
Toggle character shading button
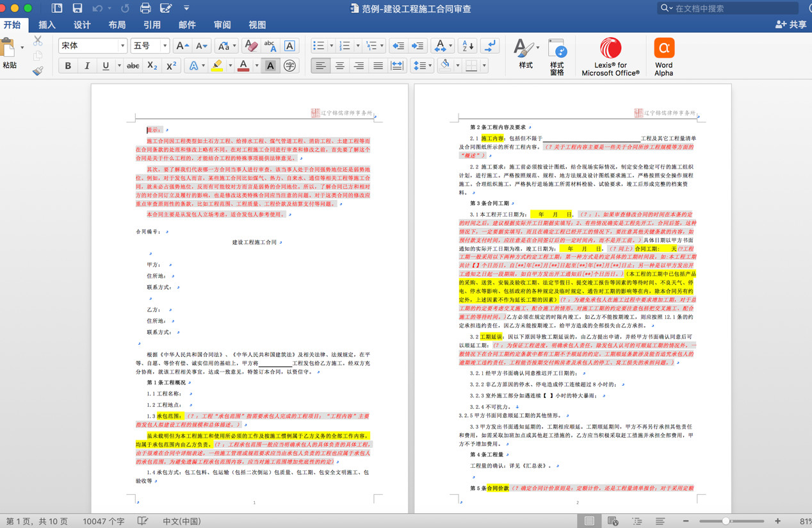(x=270, y=66)
